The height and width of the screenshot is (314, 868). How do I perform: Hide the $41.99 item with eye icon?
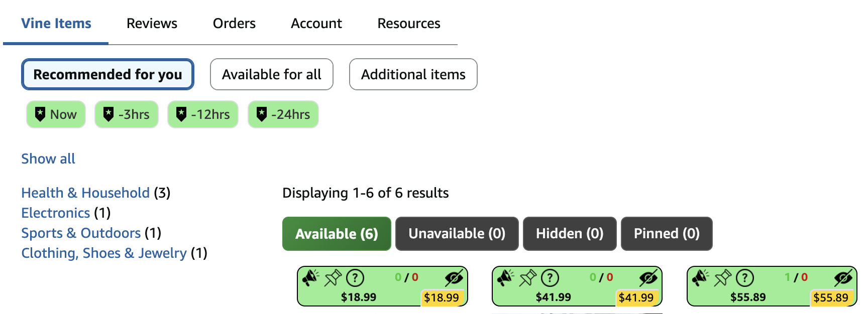click(648, 277)
